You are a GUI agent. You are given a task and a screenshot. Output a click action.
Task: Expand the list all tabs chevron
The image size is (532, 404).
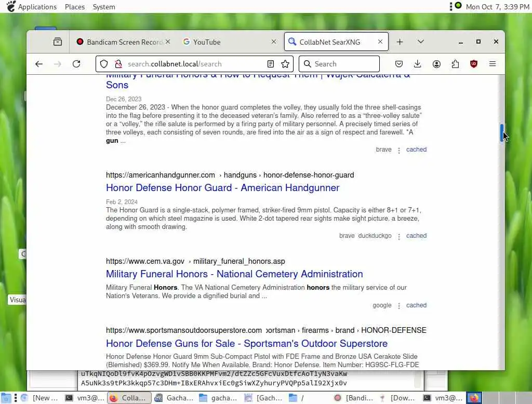point(421,42)
